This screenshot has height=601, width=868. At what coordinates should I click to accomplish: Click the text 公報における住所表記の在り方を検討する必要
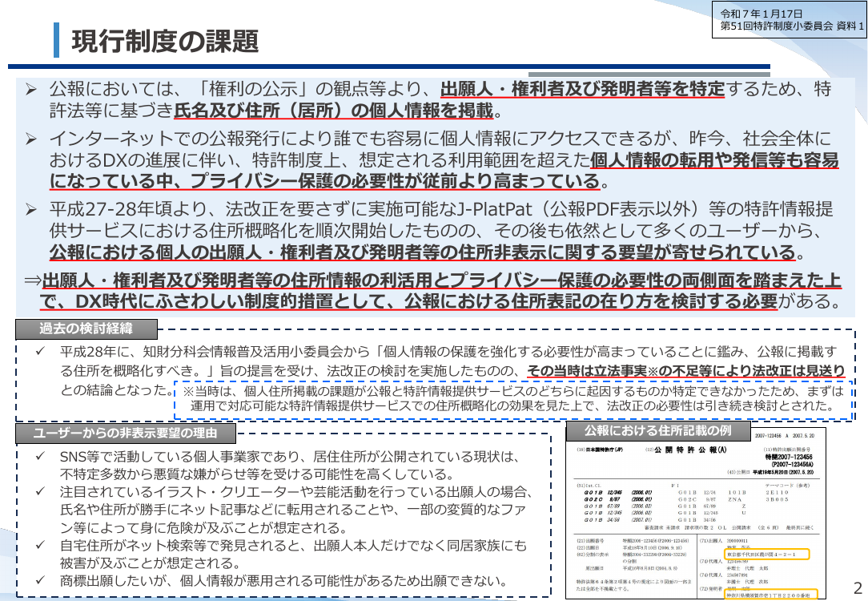tap(591, 301)
